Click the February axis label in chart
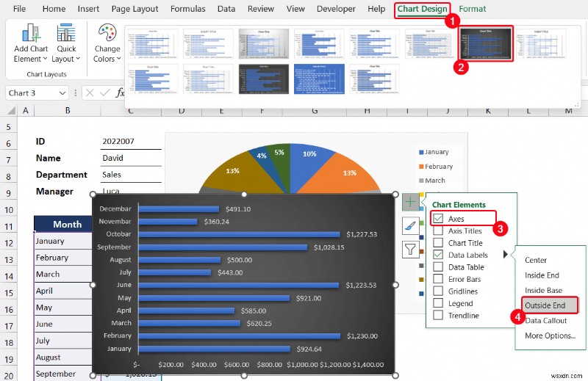This screenshot has width=588, height=381. tap(118, 335)
